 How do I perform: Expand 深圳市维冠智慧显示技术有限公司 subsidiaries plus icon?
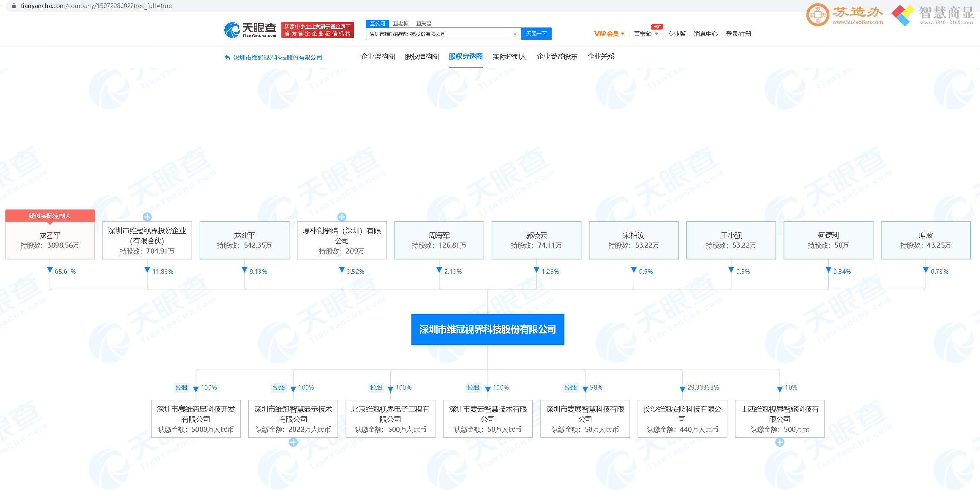click(x=293, y=442)
